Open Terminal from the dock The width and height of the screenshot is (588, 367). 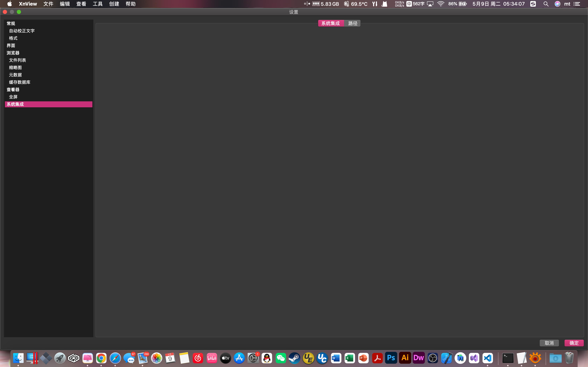[508, 358]
